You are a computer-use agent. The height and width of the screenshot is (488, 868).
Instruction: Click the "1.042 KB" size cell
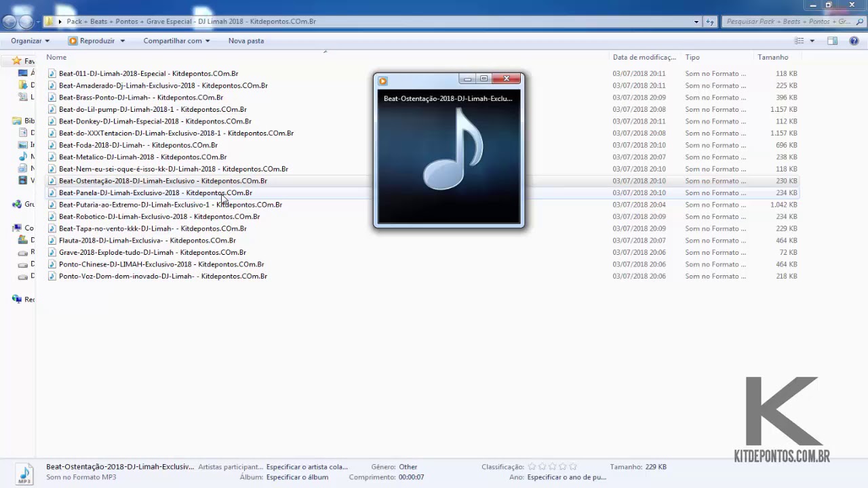tap(783, 205)
